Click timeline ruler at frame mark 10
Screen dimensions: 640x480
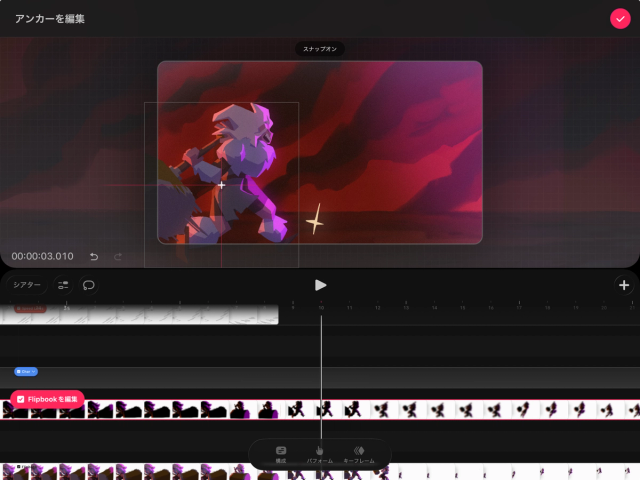[x=321, y=307]
